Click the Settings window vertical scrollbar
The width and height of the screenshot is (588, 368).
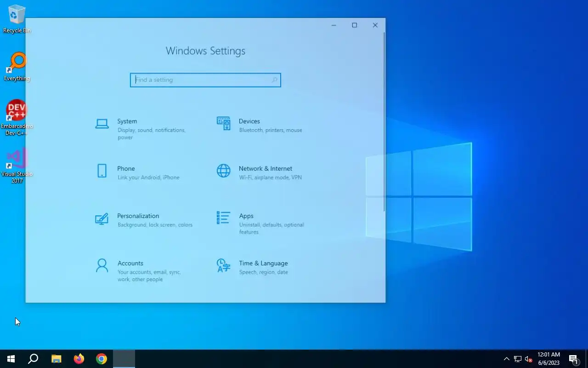(x=384, y=122)
